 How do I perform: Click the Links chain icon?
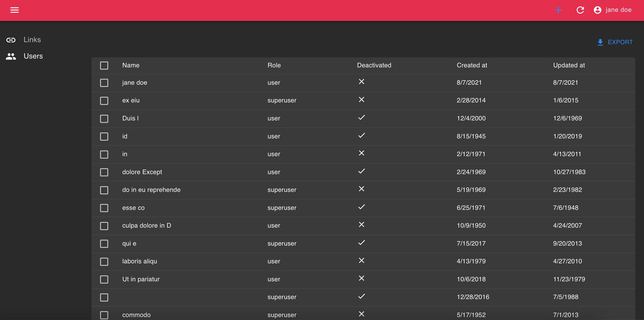pyautogui.click(x=11, y=40)
